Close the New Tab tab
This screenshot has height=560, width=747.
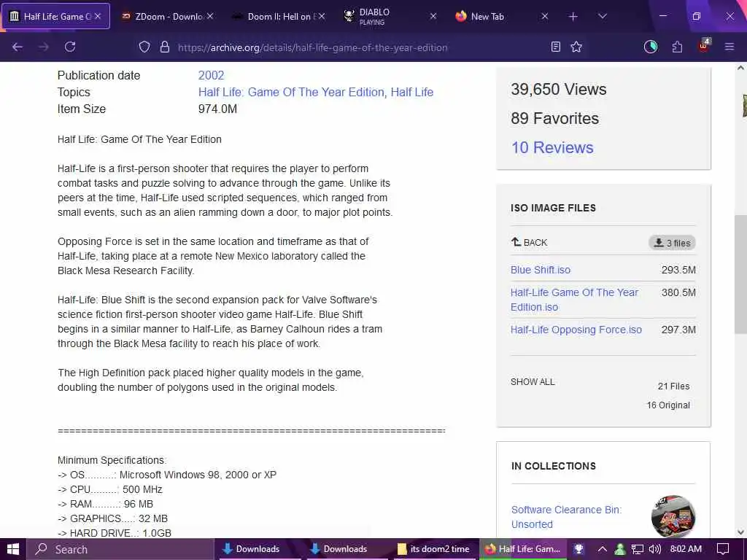[x=545, y=16]
